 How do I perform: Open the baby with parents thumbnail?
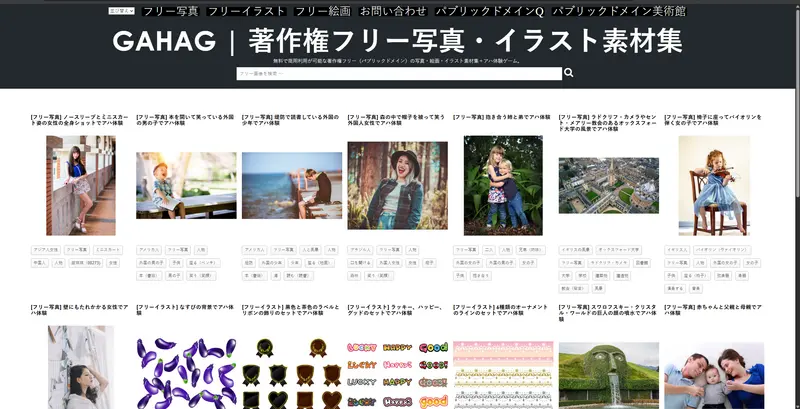714,375
